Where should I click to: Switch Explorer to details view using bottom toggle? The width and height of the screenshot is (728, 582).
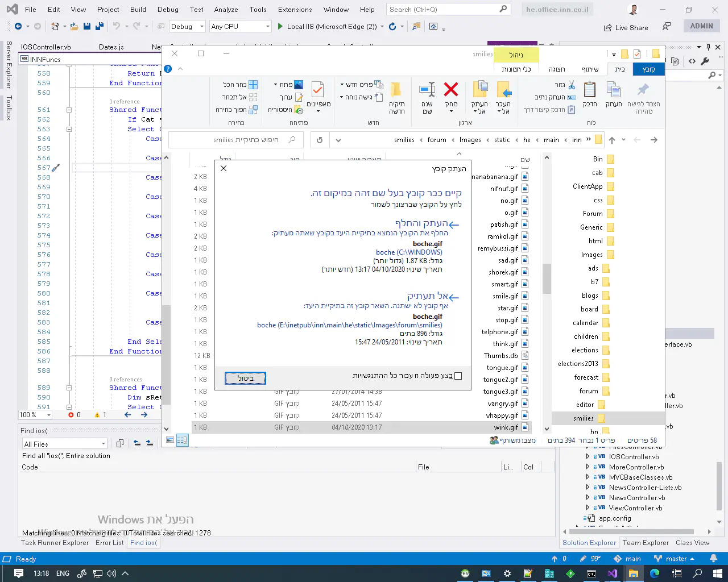(x=182, y=440)
